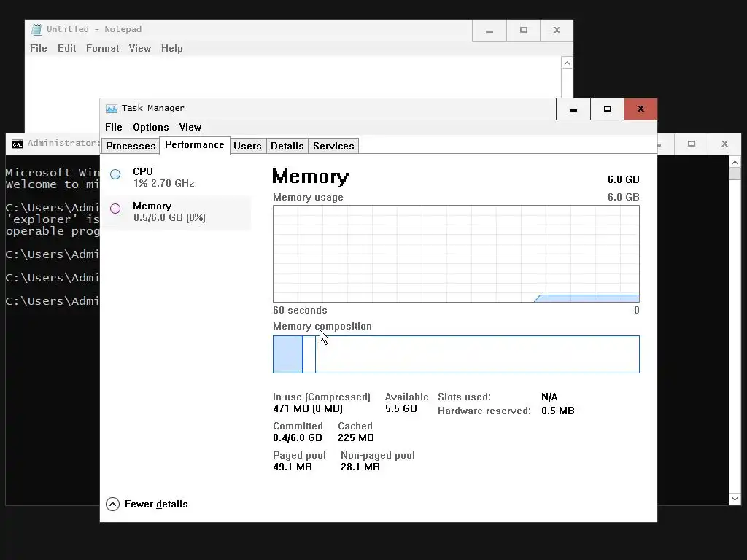Minimize the Notepad window
Screen dimensions: 747x560
click(x=489, y=30)
